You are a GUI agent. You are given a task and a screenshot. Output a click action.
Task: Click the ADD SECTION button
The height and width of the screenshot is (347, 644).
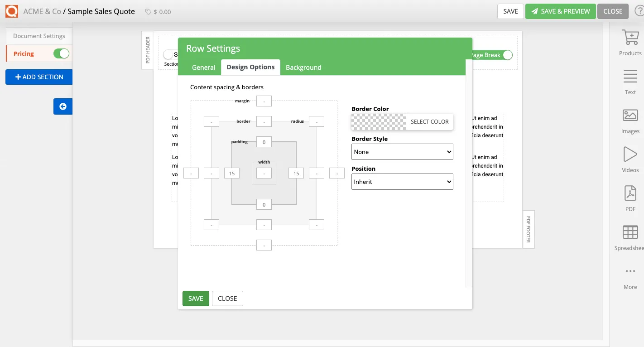click(x=38, y=77)
